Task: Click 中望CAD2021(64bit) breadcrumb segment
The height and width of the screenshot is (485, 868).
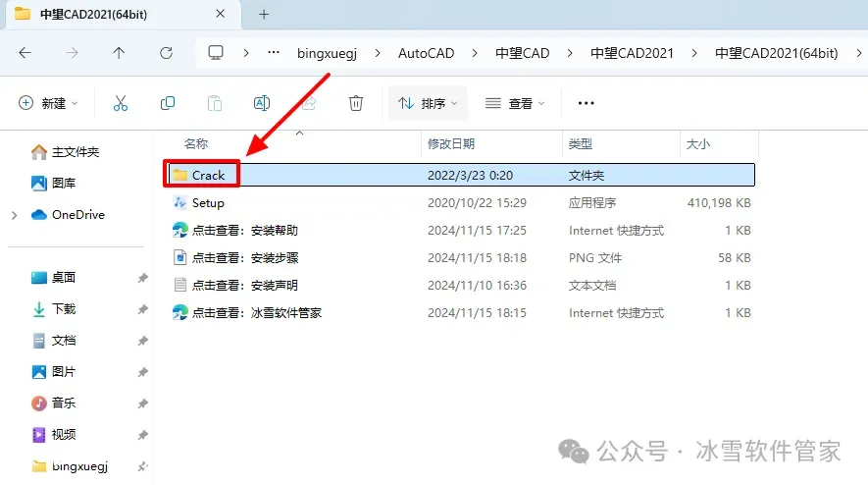Action: [776, 53]
